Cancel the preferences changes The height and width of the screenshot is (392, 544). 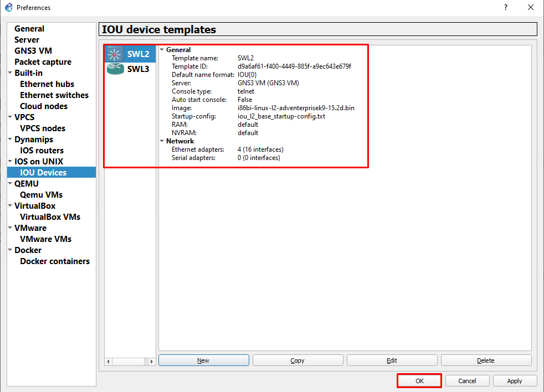point(467,381)
